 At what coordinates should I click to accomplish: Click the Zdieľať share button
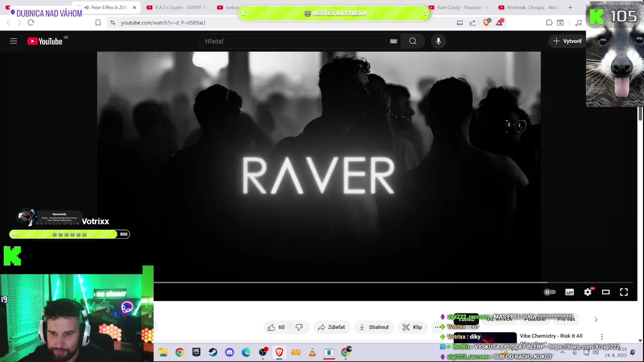coord(331,327)
